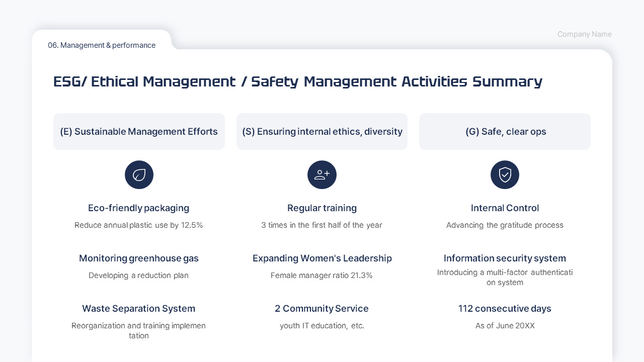Open the 06. Management & performance tab
This screenshot has height=362, width=644.
coord(102,45)
